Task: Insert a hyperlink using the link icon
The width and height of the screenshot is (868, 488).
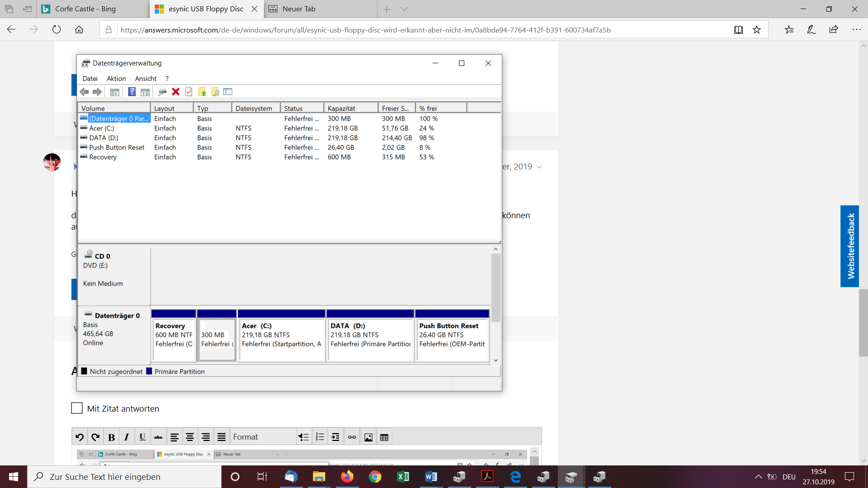Action: tap(352, 437)
